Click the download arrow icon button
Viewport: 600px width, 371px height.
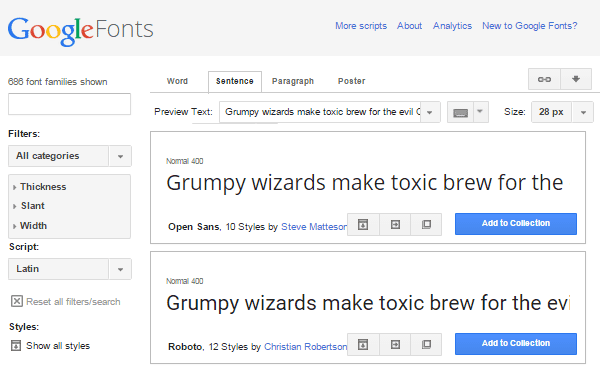pyautogui.click(x=576, y=79)
